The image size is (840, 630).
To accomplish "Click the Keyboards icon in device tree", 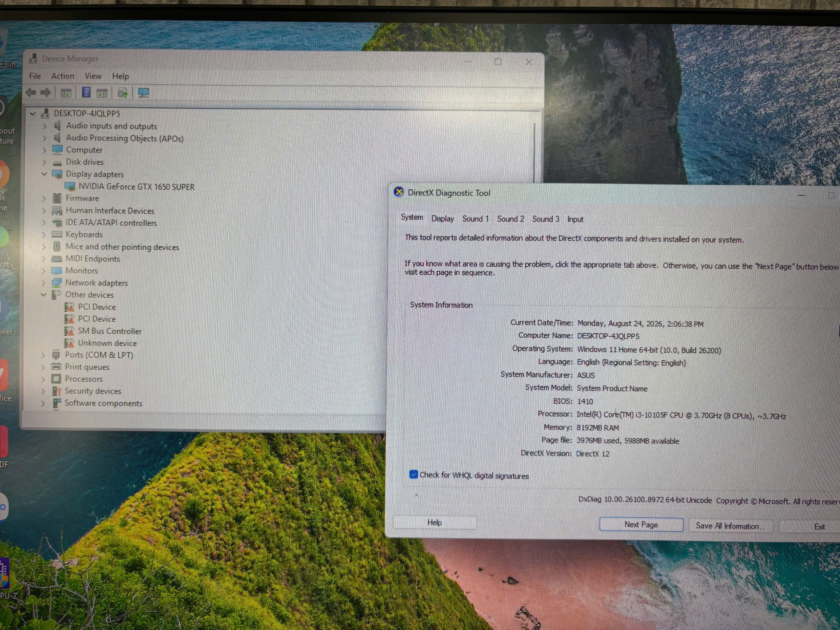I will pyautogui.click(x=57, y=234).
